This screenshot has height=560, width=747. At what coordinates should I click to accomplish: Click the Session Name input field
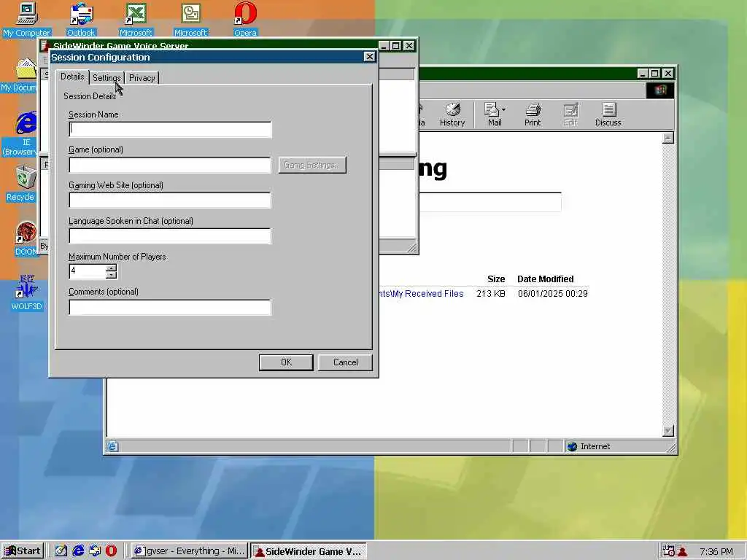pos(170,130)
